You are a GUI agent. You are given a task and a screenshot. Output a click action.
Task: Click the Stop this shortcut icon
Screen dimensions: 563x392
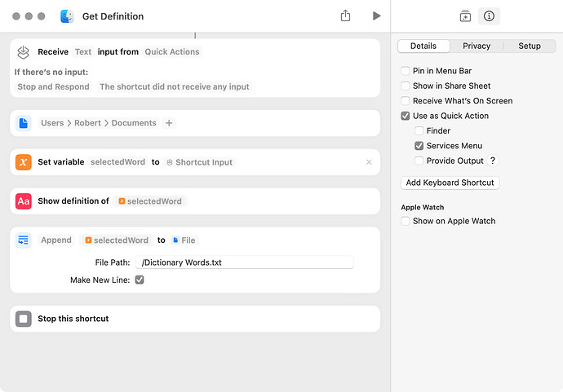[x=24, y=319]
